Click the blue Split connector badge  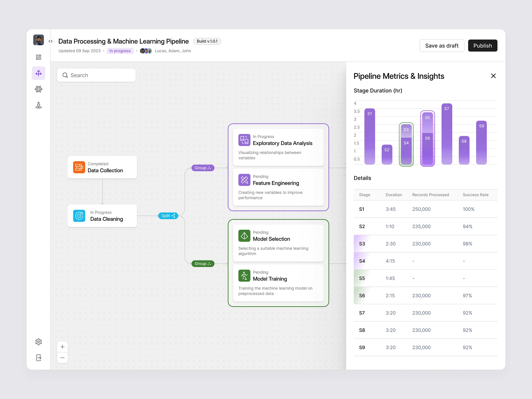point(168,216)
